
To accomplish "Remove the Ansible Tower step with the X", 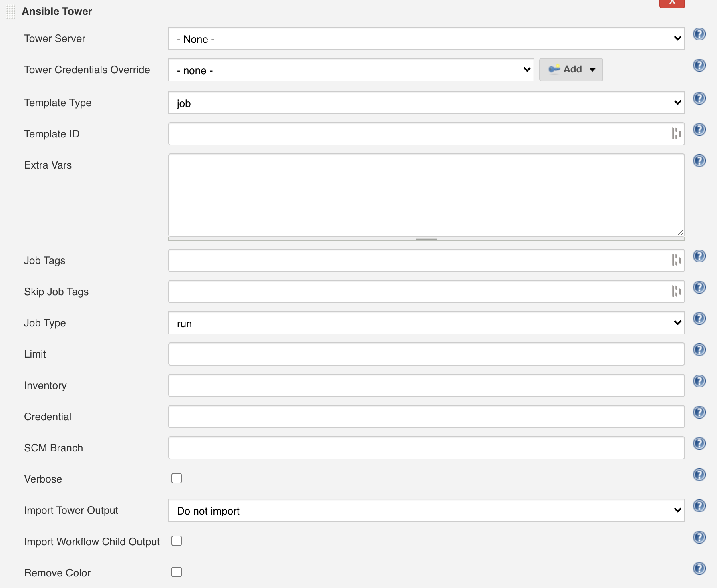I will coord(672,3).
